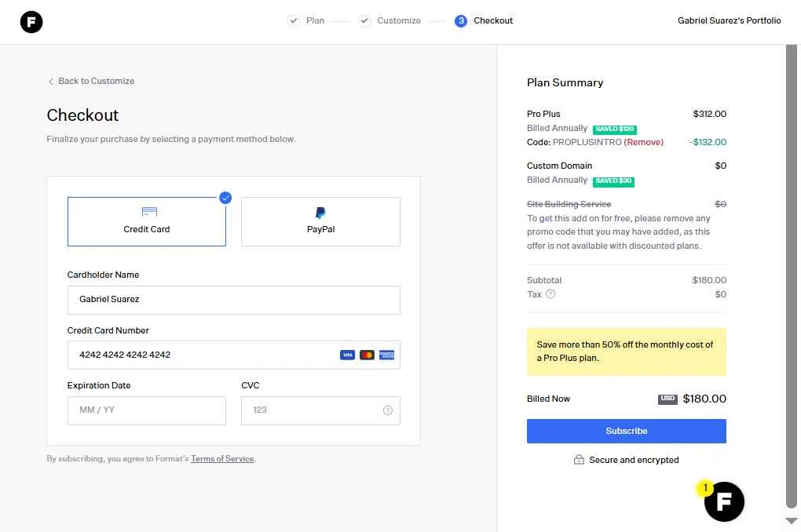Click the yellow Save more than 50% notice

tap(627, 352)
